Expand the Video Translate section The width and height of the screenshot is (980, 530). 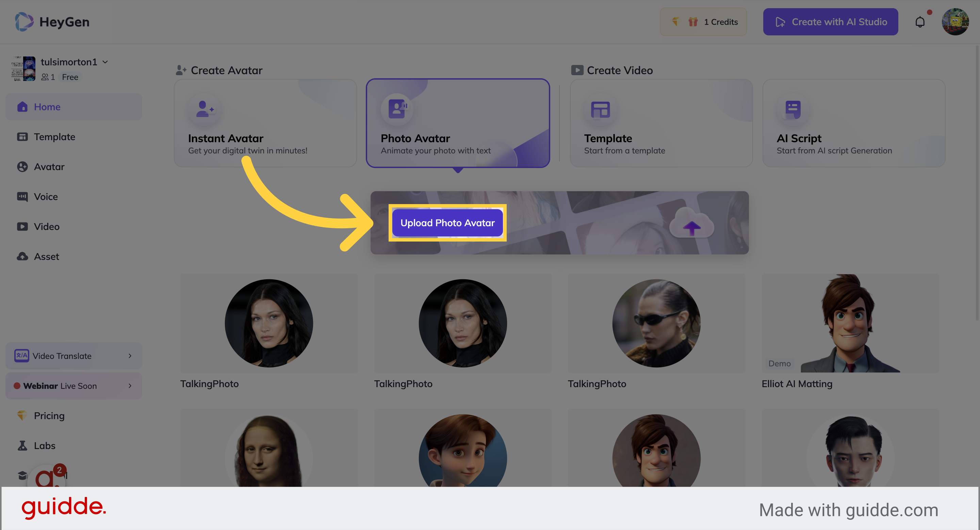coord(73,356)
